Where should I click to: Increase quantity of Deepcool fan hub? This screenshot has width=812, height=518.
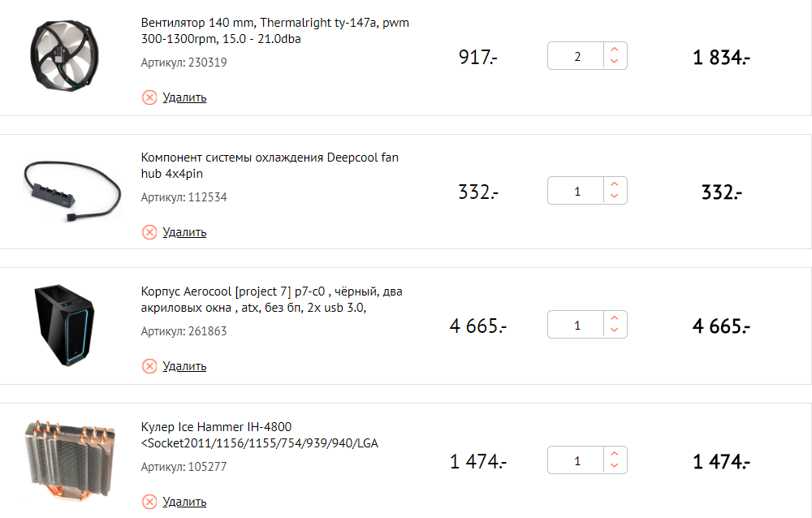point(615,183)
